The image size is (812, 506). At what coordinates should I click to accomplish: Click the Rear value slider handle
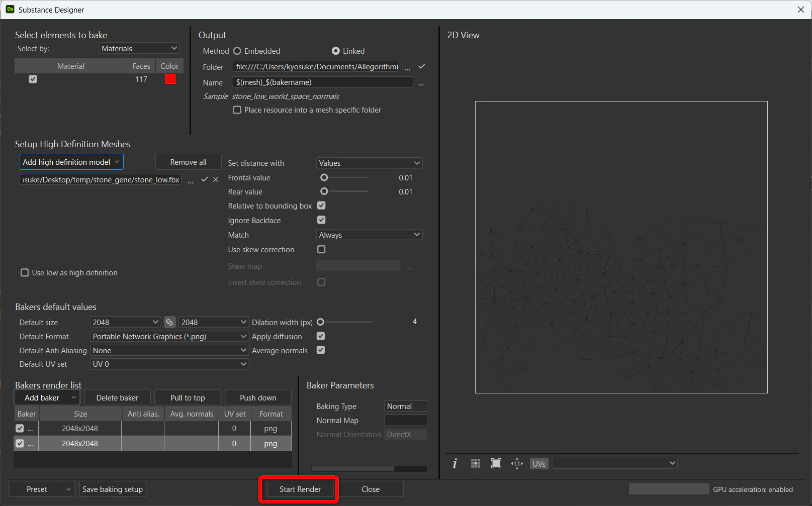point(324,191)
